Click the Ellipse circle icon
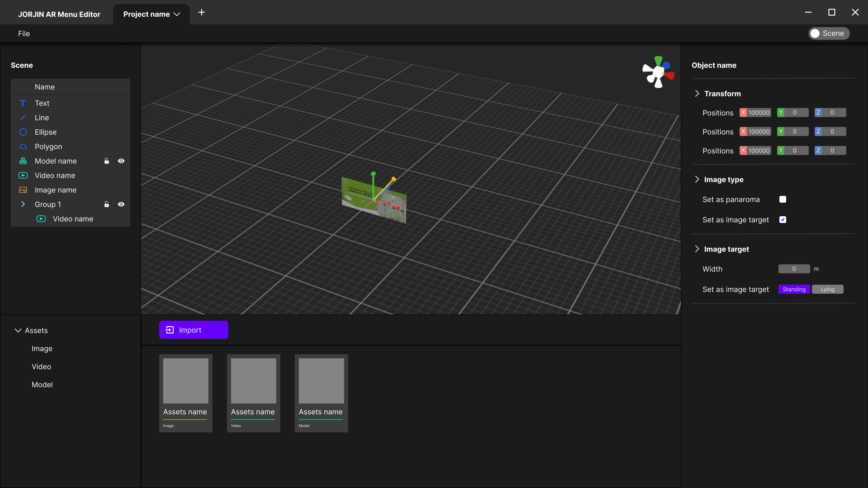 [x=23, y=132]
